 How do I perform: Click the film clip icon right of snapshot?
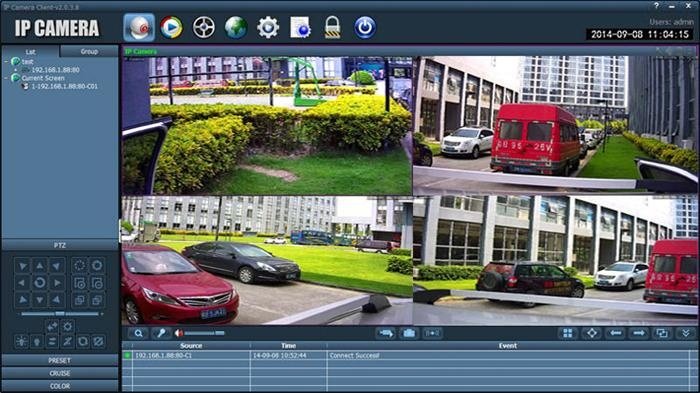click(x=432, y=333)
